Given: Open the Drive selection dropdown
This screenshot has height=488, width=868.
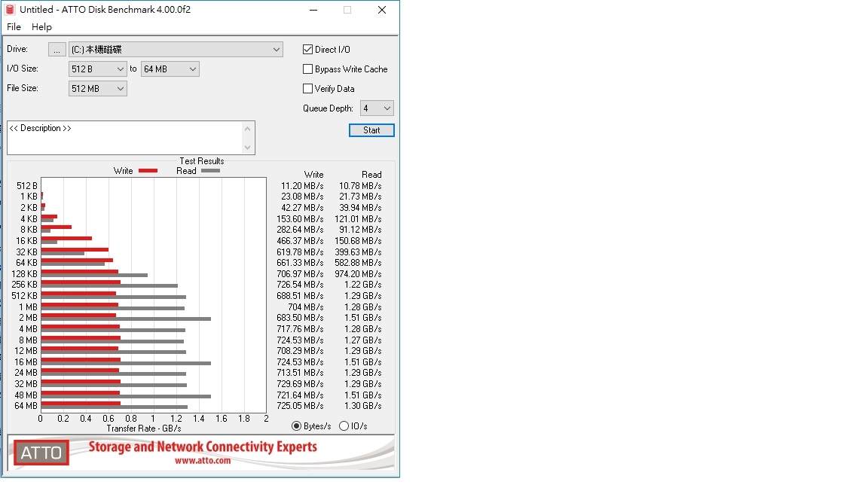Looking at the screenshot, I should [176, 50].
